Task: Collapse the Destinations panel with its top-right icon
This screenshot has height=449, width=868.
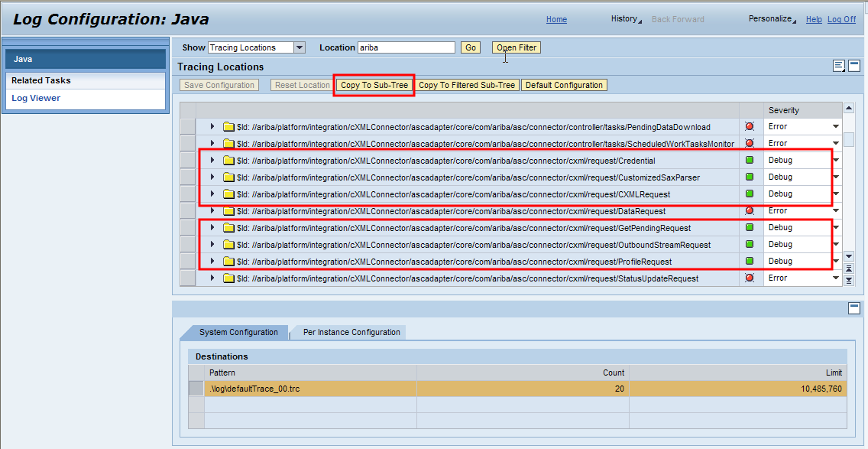Action: [x=853, y=308]
